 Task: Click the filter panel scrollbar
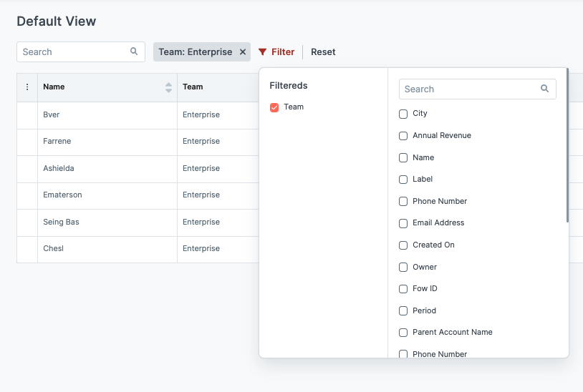click(567, 145)
